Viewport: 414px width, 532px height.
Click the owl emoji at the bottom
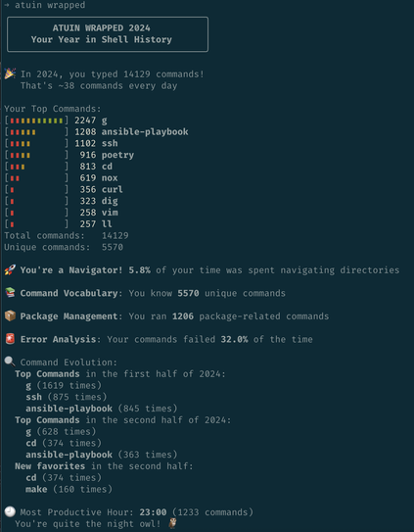tap(172, 523)
